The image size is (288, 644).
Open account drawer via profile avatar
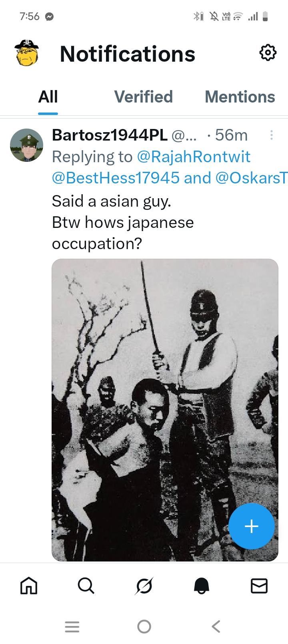tap(27, 53)
